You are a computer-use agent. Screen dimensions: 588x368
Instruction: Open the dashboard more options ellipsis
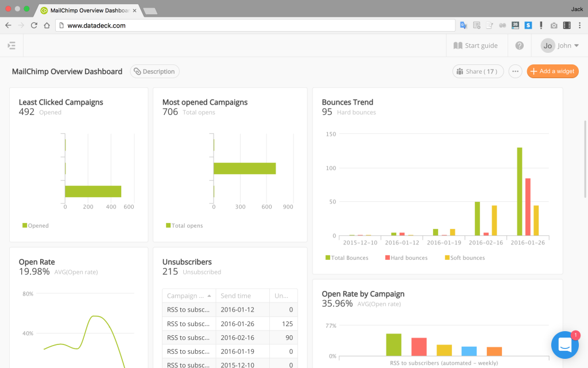[x=515, y=71]
